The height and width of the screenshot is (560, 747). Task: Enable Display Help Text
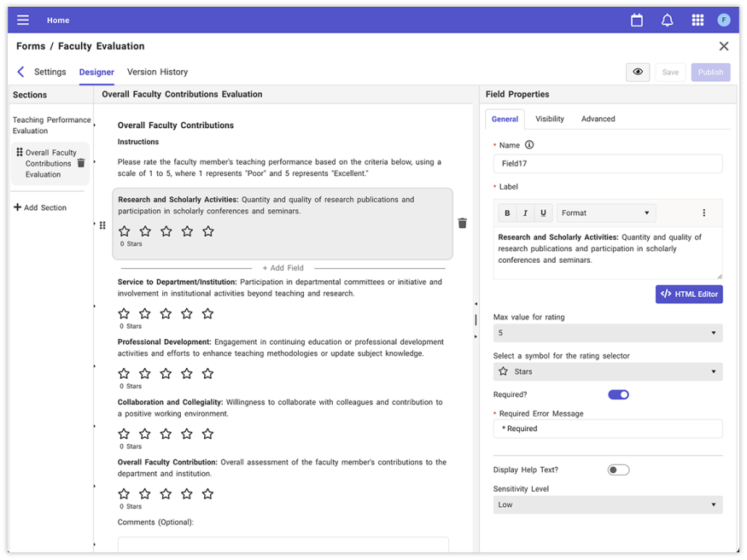pos(618,470)
